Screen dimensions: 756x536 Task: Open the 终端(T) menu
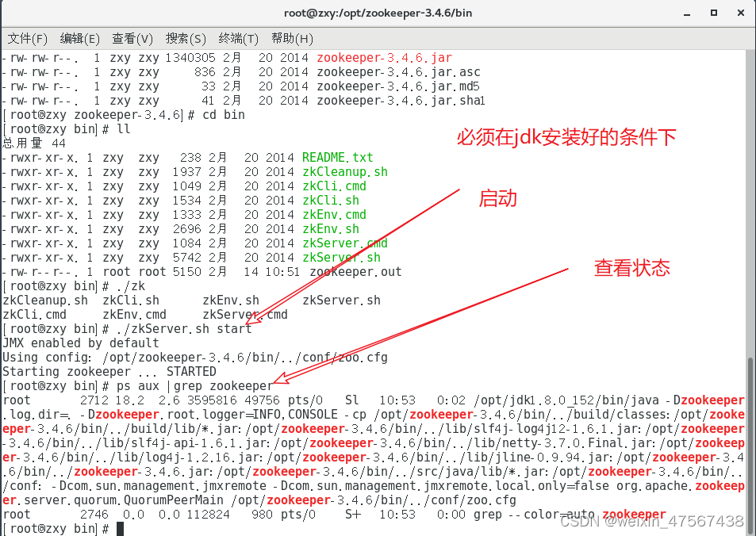(238, 39)
